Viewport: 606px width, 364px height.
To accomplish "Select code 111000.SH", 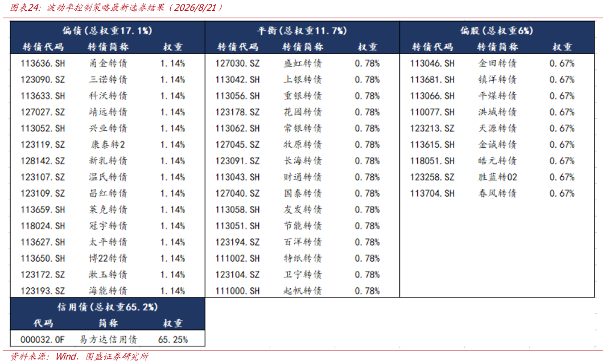I will tap(238, 291).
